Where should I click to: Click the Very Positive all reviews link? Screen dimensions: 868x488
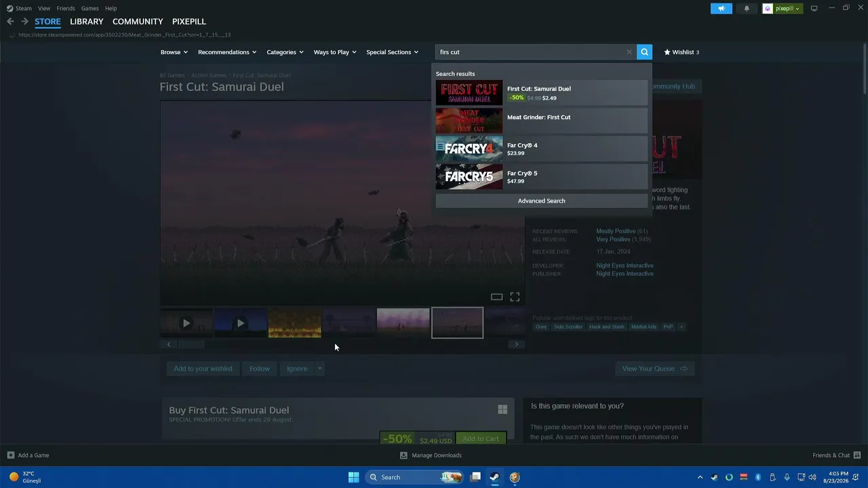coord(613,239)
